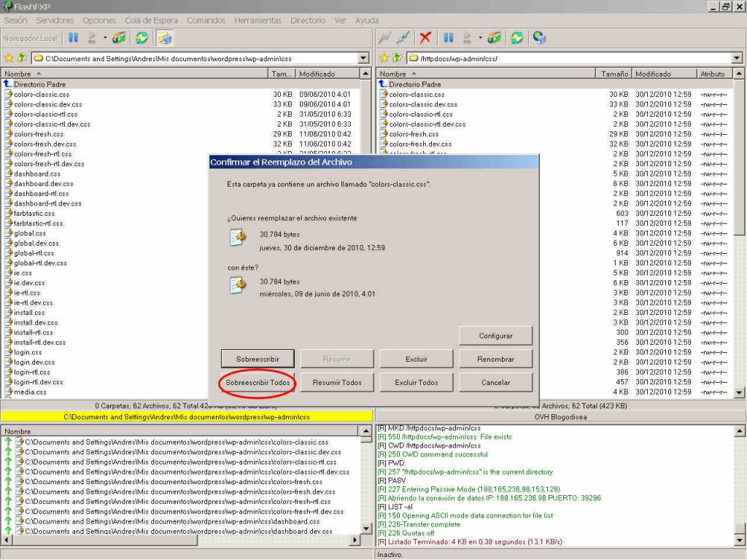Image resolution: width=747 pixels, height=560 pixels.
Task: Pause transfer in the remote toolbar
Action: (x=449, y=38)
